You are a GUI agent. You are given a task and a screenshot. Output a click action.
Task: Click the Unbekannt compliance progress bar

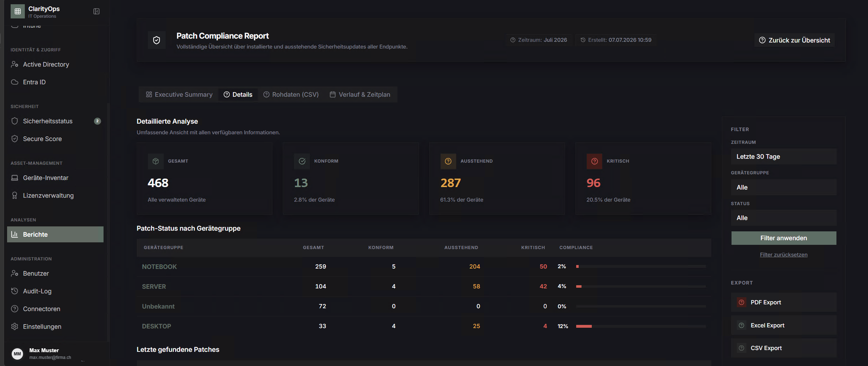641,306
